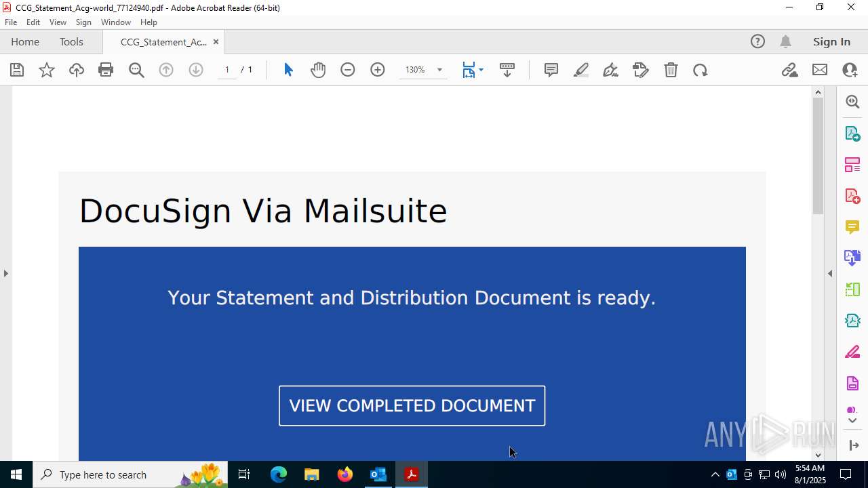Open the Windows Start menu
The height and width of the screenshot is (488, 868).
point(16,474)
